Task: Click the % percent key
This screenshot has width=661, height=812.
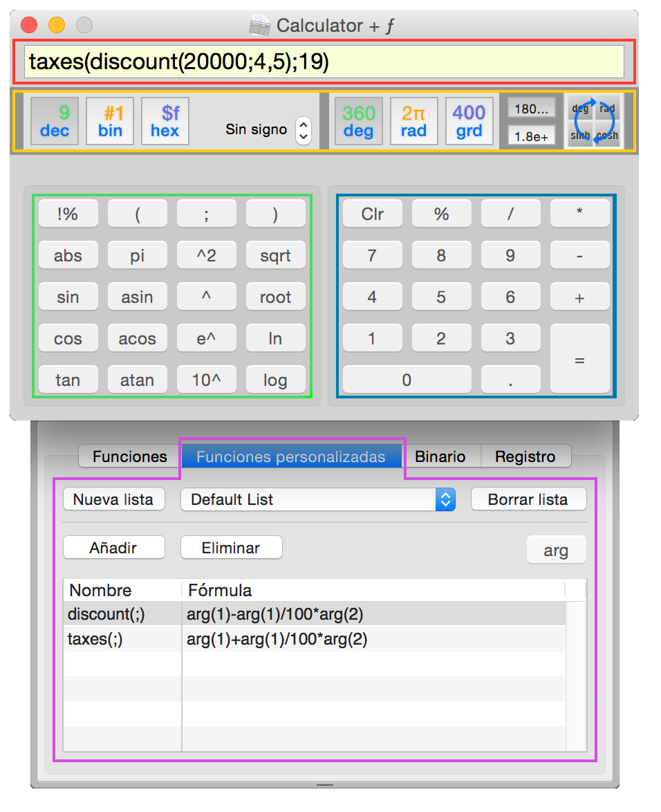Action: [442, 214]
